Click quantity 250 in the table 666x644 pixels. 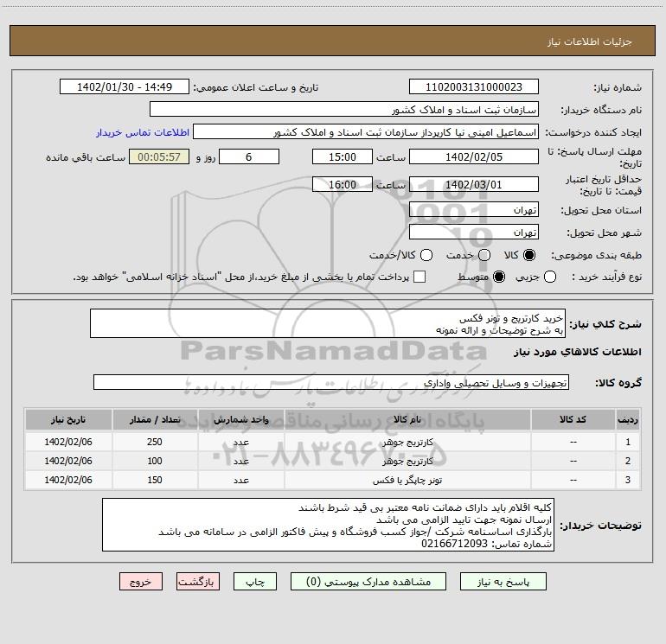155,442
